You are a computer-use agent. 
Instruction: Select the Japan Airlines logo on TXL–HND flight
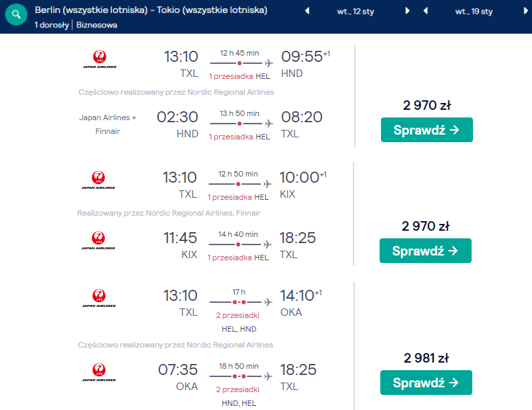[100, 59]
